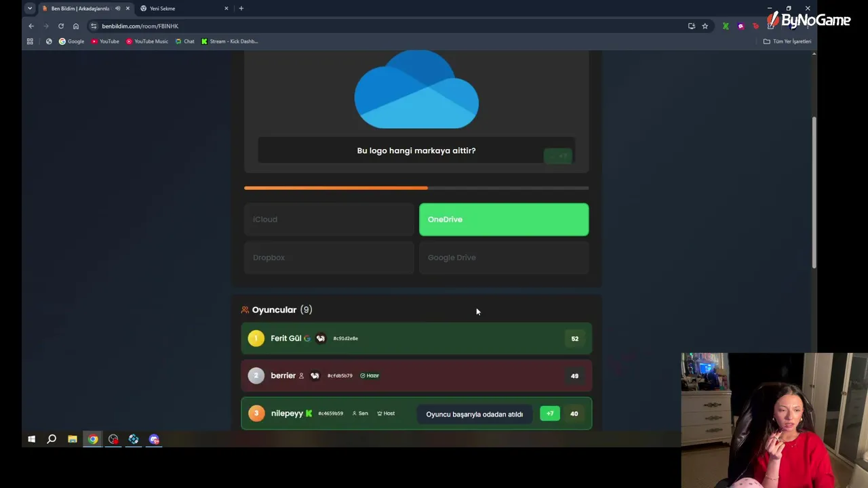Image resolution: width=868 pixels, height=488 pixels.
Task: Open the browser home page
Action: 76,26
